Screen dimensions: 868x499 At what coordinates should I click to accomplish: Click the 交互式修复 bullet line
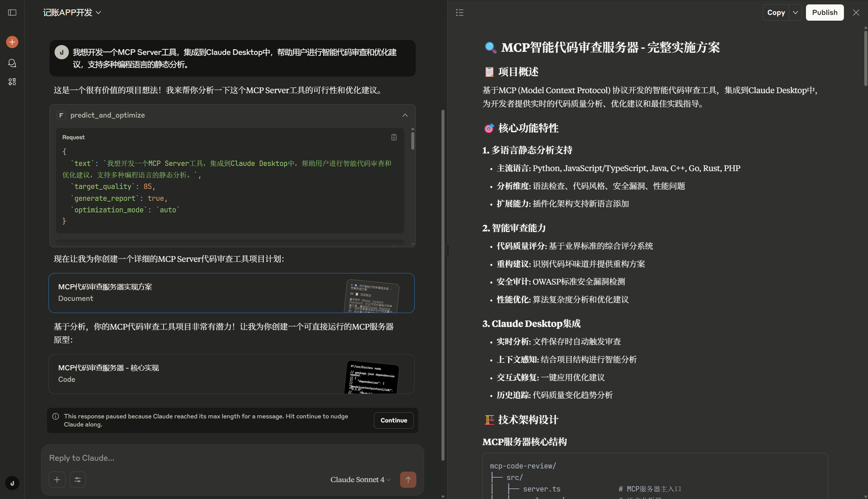550,377
